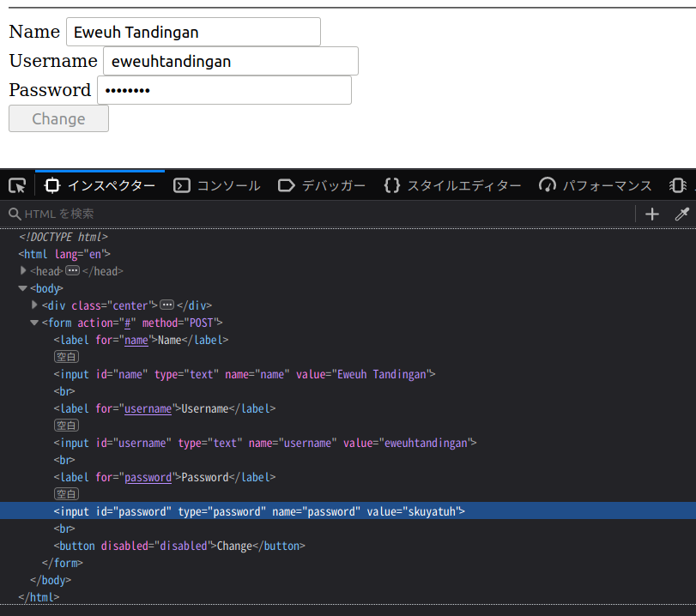Select the input id="password" row
The image size is (696, 616).
(348, 511)
